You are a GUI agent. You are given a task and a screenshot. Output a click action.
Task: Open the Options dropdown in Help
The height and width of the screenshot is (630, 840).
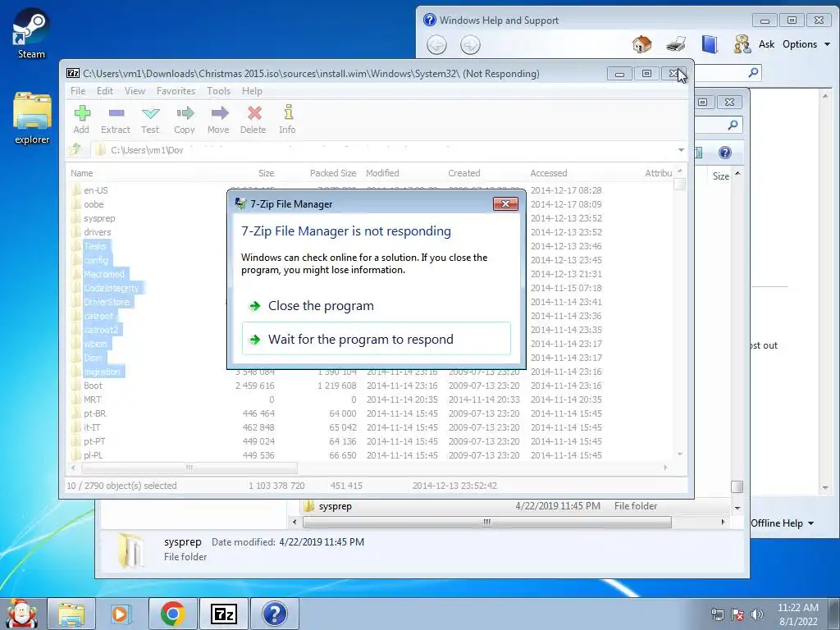tap(806, 44)
